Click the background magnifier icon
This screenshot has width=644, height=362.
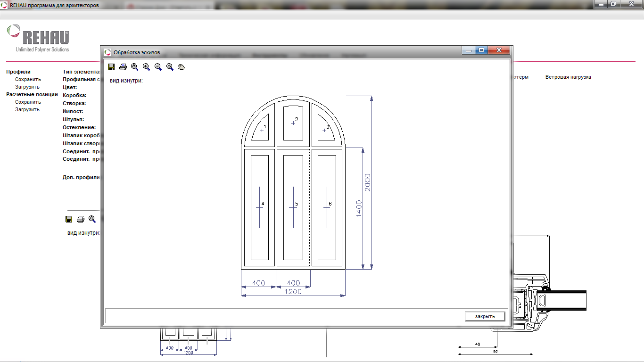click(92, 219)
